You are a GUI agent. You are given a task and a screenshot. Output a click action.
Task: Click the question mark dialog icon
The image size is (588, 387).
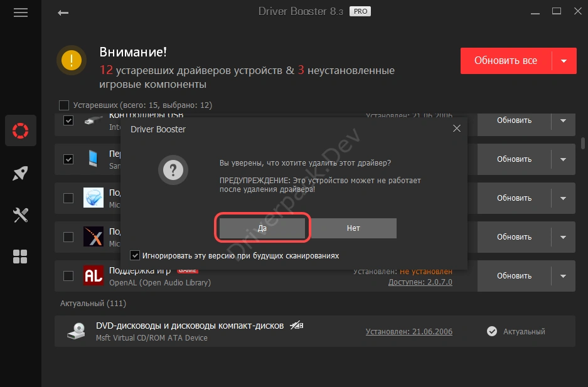coord(173,170)
